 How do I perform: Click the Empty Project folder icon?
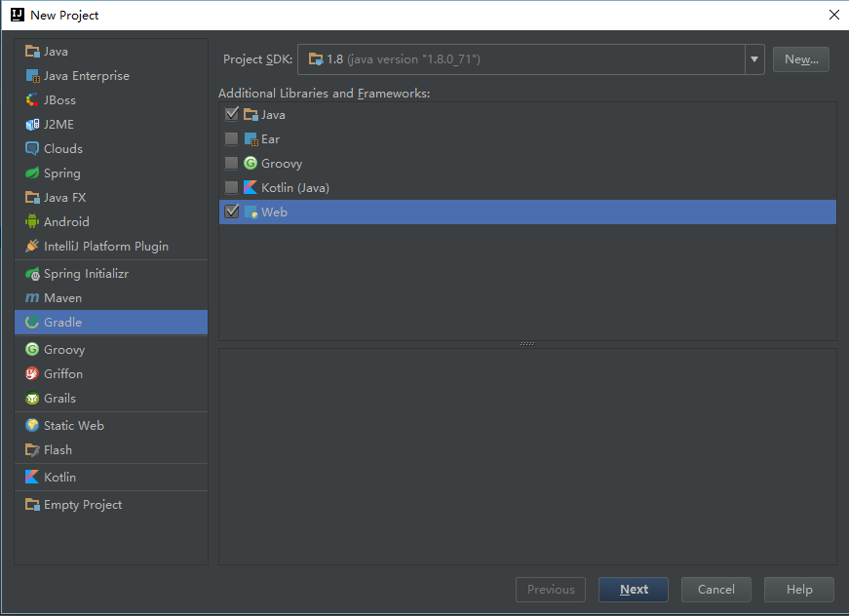click(x=32, y=505)
